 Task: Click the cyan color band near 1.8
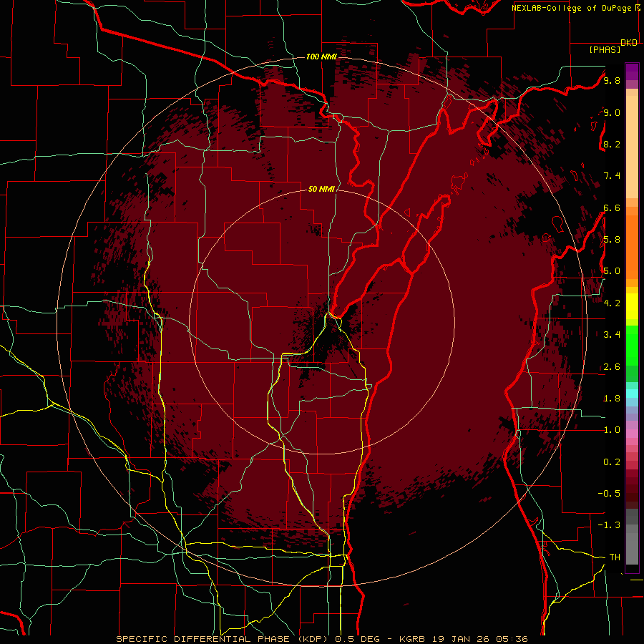(x=632, y=394)
